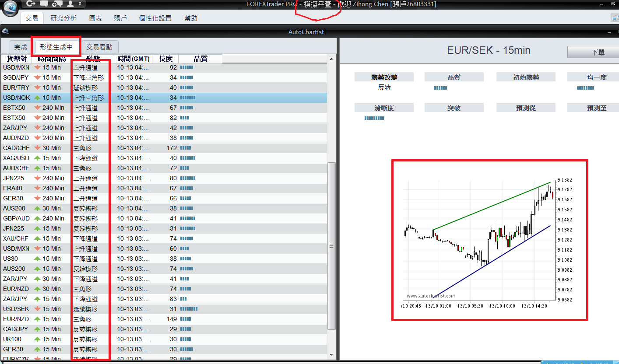This screenshot has width=619, height=364.
Task: Sort by the 品質 column header in table
Action: (x=200, y=59)
